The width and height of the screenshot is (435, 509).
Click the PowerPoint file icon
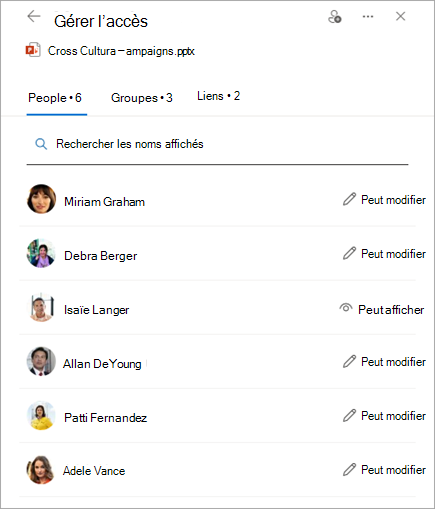(x=33, y=50)
